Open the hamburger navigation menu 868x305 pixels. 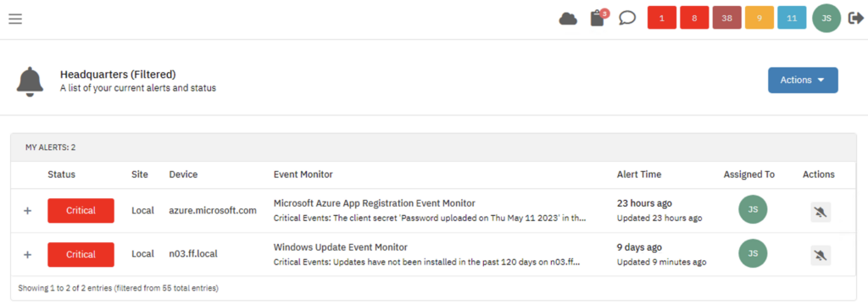[15, 19]
